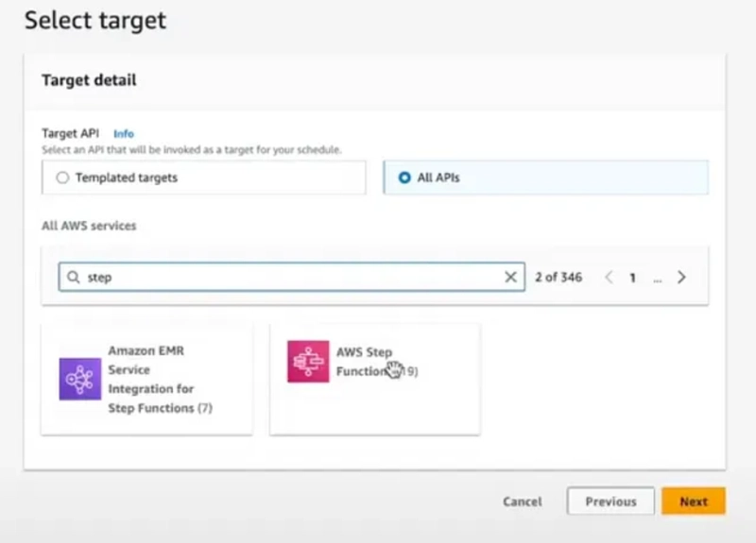Select page number 1 in pagination

632,278
